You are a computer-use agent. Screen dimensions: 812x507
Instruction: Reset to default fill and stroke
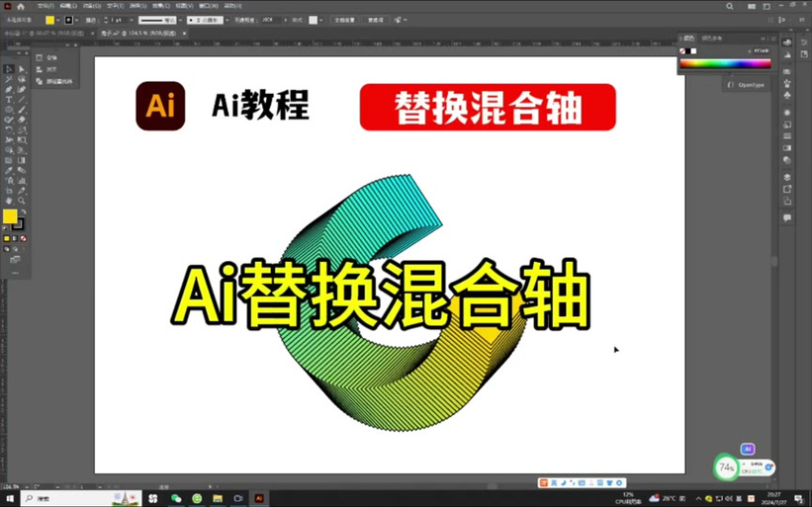6,227
